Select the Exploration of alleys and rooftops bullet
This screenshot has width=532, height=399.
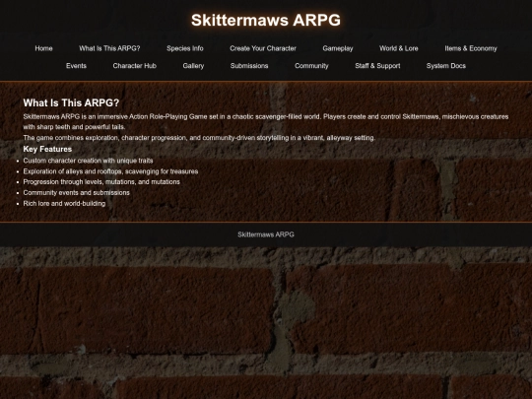(110, 171)
